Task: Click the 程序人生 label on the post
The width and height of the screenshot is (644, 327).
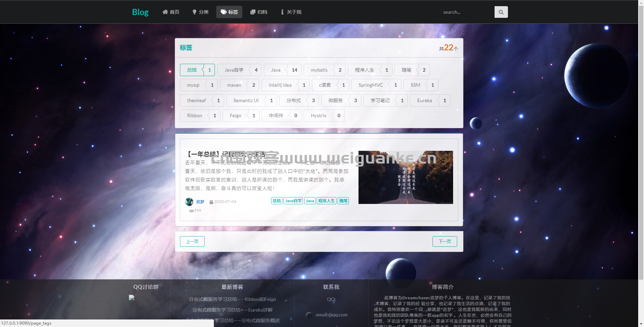Action: (326, 201)
